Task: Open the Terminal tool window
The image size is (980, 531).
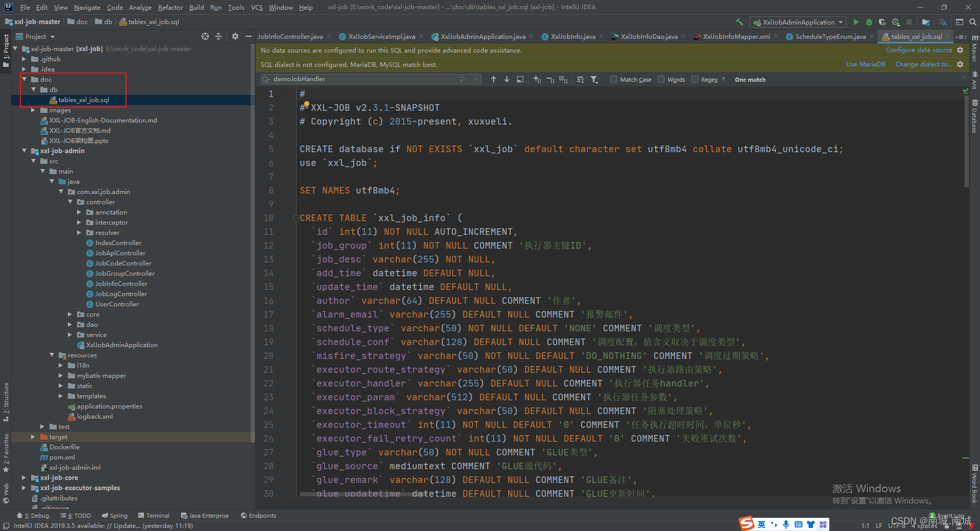Action: pyautogui.click(x=153, y=516)
